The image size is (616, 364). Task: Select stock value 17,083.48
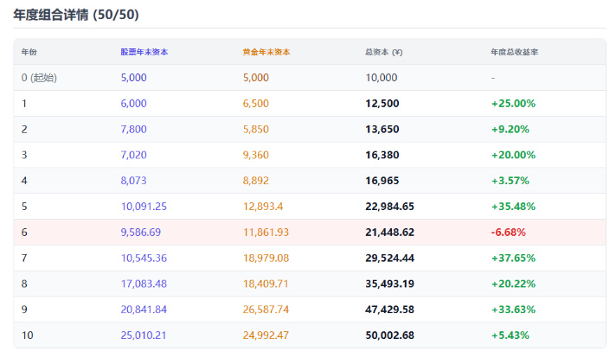pyautogui.click(x=144, y=284)
